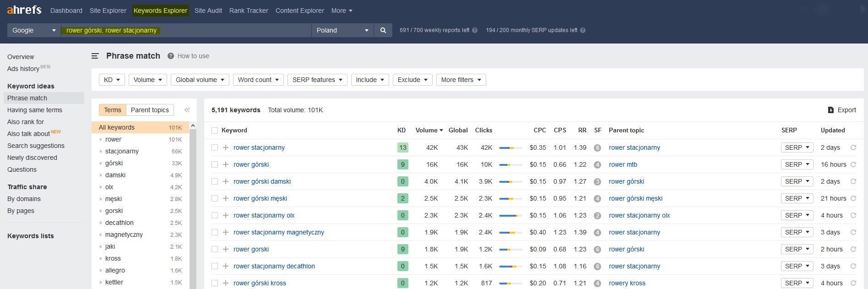The height and width of the screenshot is (289, 868).
Task: Click the clicks distribution bar for rower gorski
Action: [510, 250]
